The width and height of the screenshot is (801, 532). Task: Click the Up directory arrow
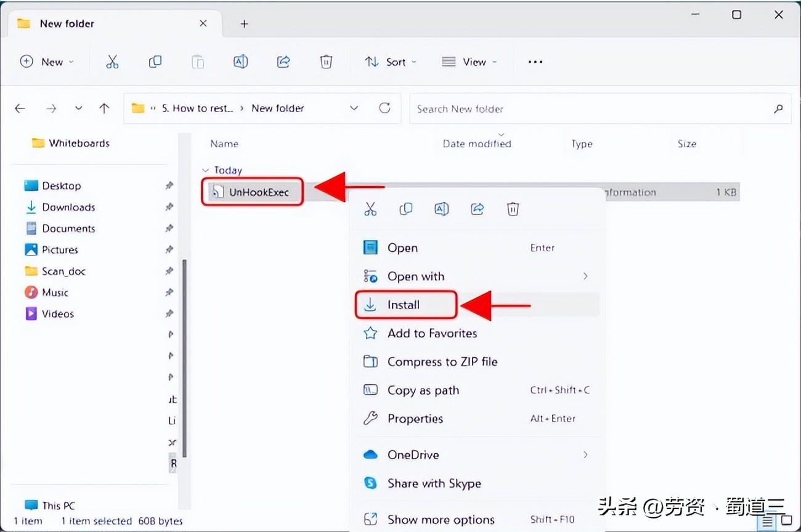click(x=104, y=108)
